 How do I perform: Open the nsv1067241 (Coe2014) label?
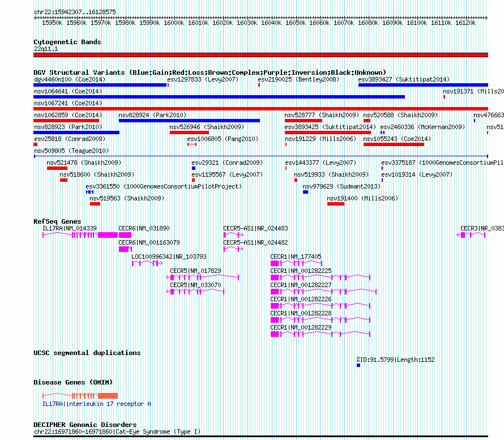click(x=68, y=103)
